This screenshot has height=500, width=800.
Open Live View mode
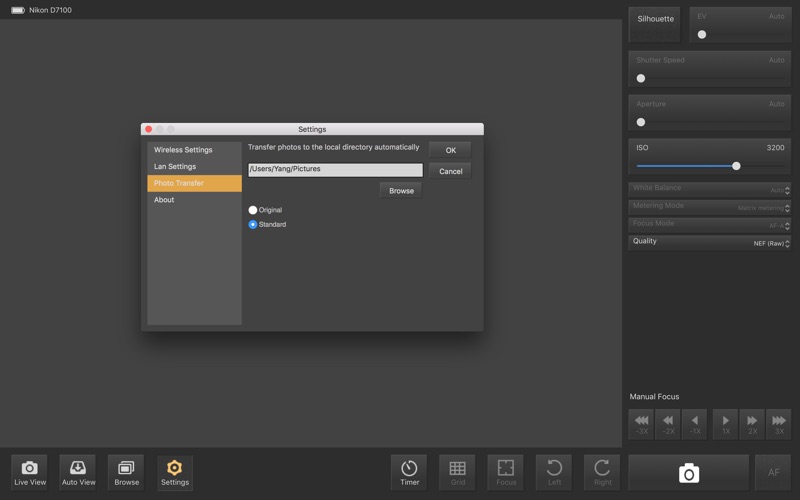pyautogui.click(x=30, y=472)
